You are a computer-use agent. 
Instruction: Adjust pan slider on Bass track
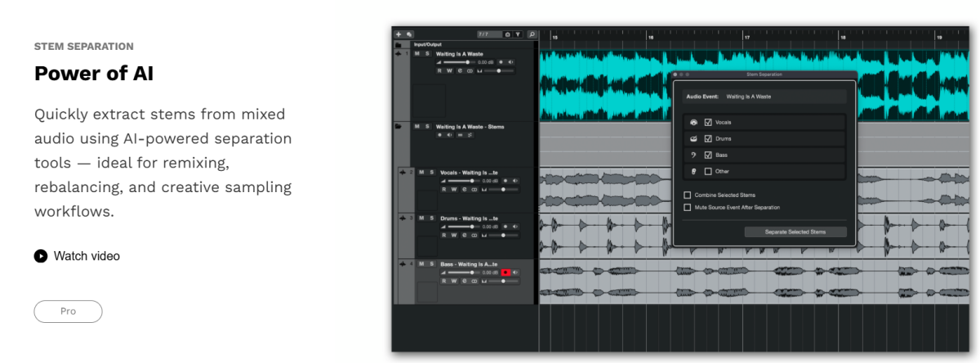[x=503, y=281]
